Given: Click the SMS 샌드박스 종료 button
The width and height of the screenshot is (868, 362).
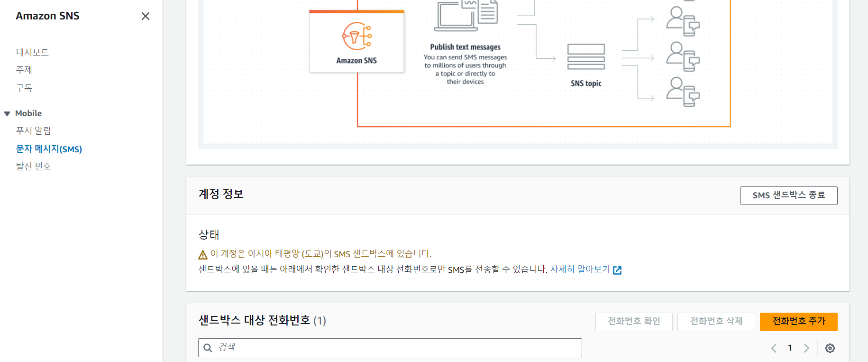Looking at the screenshot, I should pyautogui.click(x=789, y=195).
